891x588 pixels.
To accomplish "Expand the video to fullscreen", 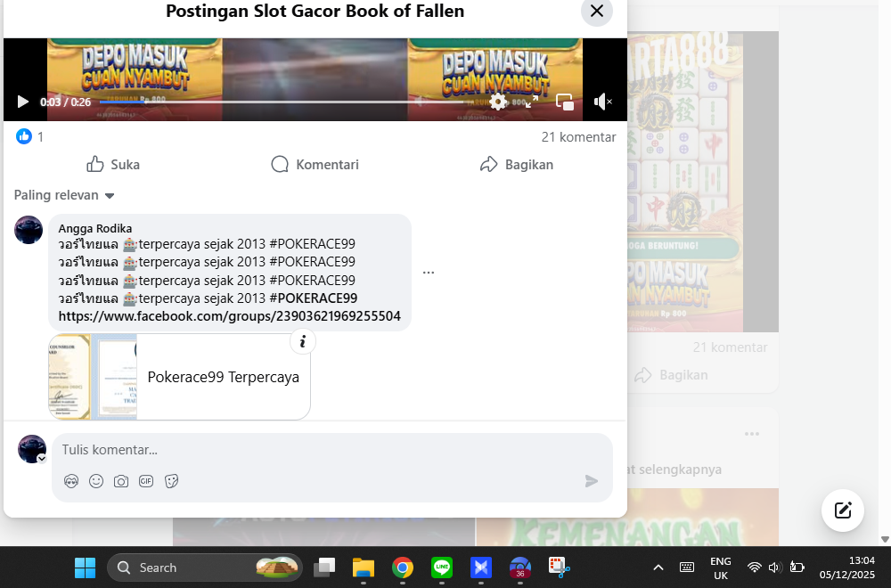I will (x=532, y=102).
